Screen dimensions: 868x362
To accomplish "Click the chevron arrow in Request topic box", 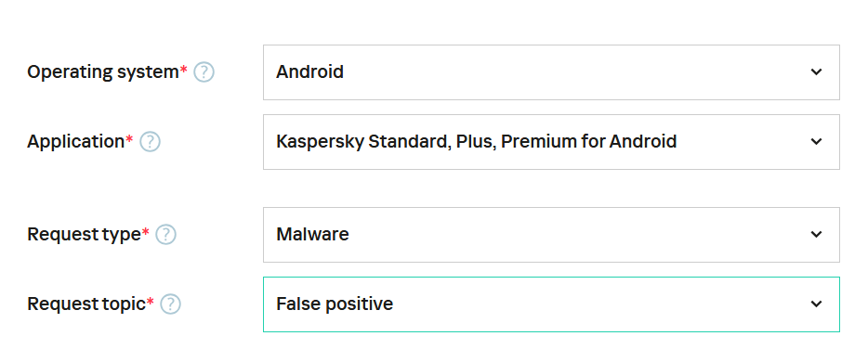I will (816, 304).
